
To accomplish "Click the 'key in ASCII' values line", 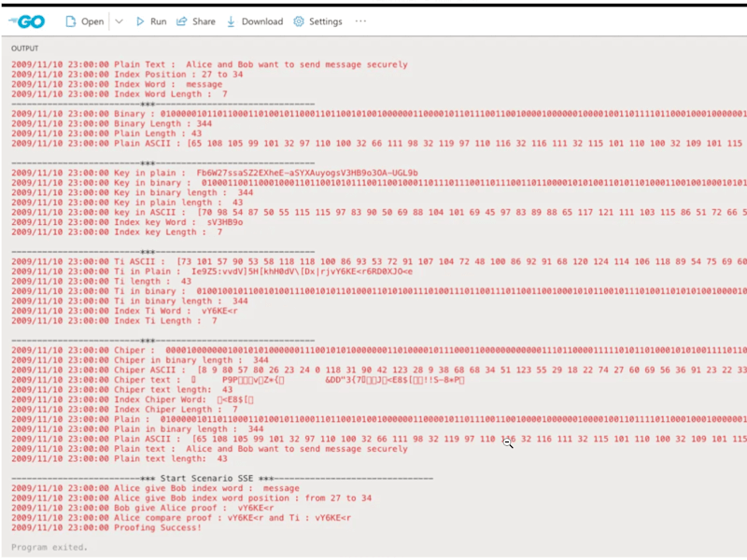I will (379, 213).
